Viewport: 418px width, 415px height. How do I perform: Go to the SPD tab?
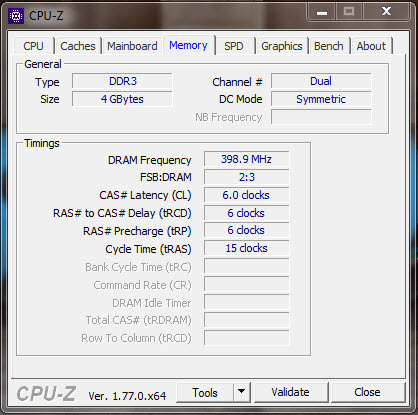pyautogui.click(x=234, y=46)
